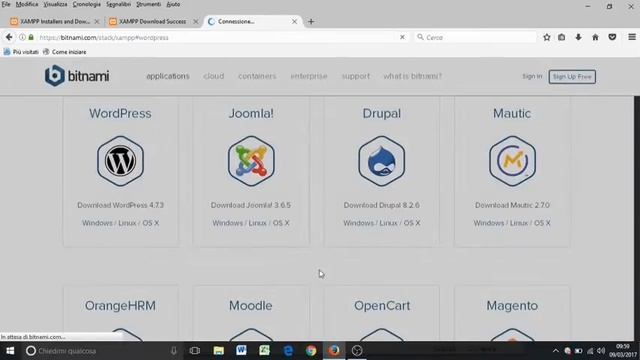The width and height of the screenshot is (640, 360).
Task: Click the Moodle card title
Action: point(251,306)
